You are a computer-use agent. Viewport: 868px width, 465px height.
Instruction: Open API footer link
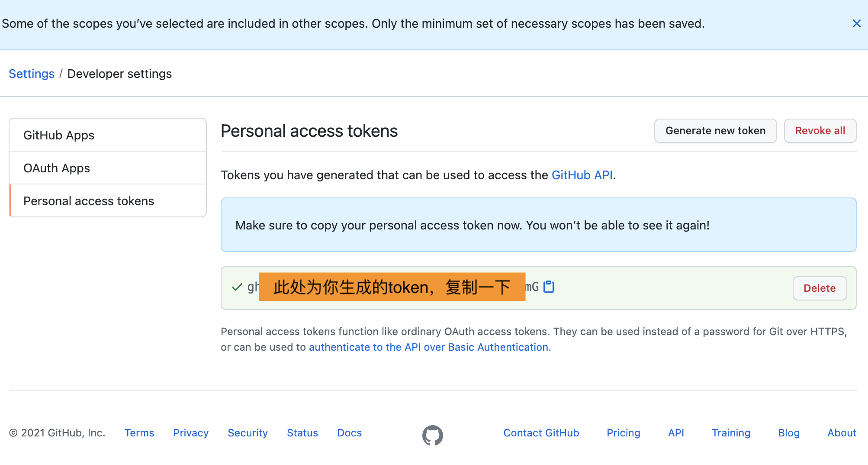676,433
